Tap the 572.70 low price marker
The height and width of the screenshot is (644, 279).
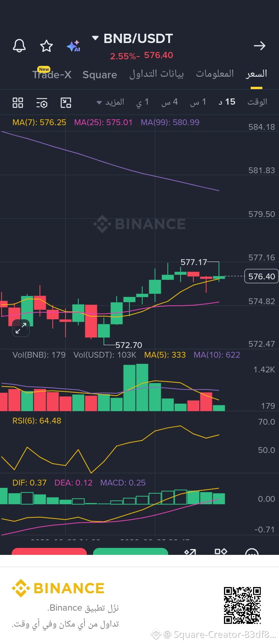pos(129,345)
